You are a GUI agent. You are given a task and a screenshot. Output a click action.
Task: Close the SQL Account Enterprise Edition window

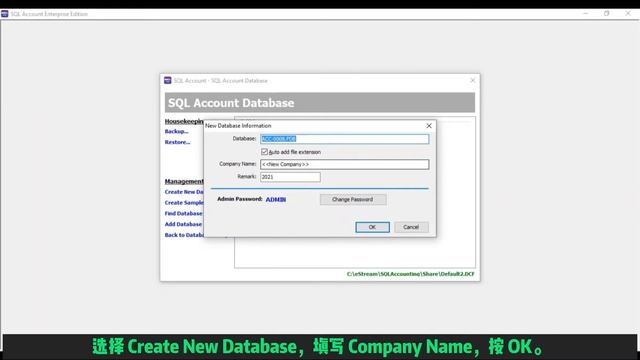point(628,13)
